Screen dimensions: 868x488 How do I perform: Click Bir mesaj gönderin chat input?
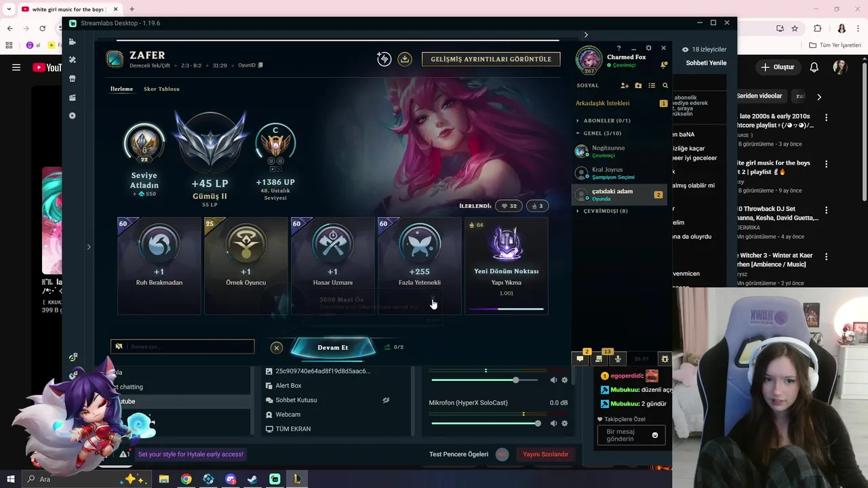pos(630,435)
